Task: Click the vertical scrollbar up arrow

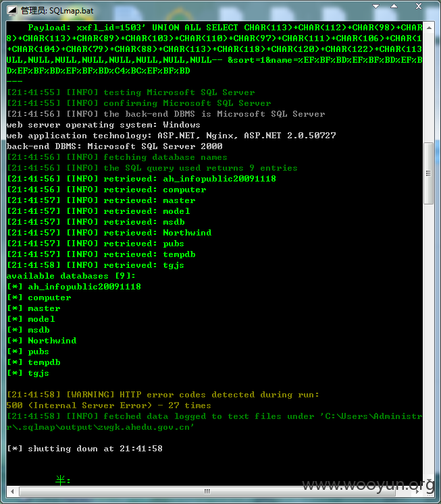Action: pos(429,28)
